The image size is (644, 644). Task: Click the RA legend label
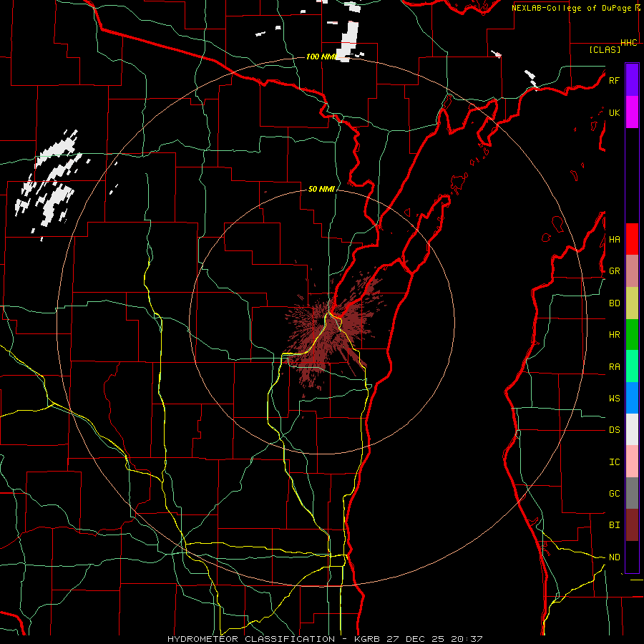coord(614,367)
